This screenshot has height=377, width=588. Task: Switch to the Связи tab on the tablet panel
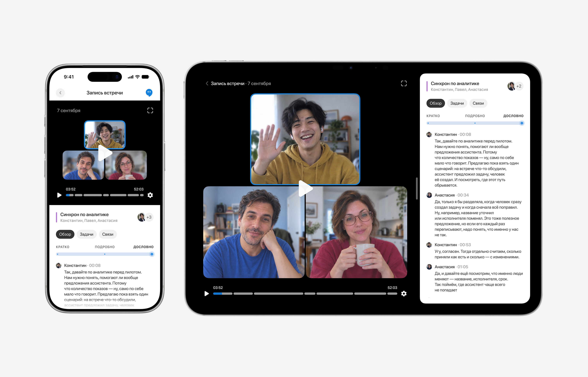478,103
